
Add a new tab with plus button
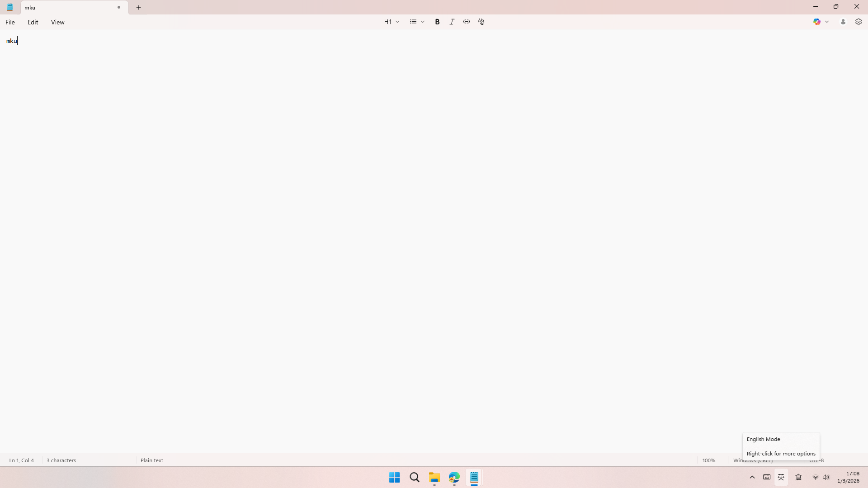point(139,7)
